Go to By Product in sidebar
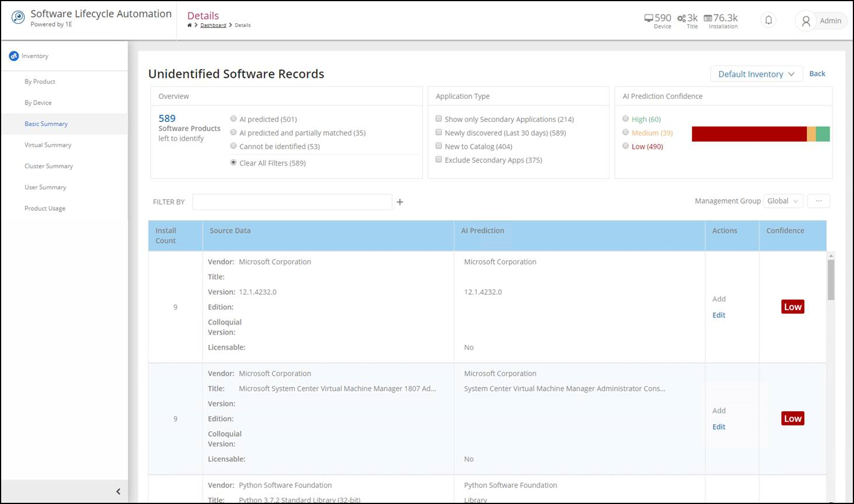This screenshot has width=854, height=504. [x=39, y=81]
